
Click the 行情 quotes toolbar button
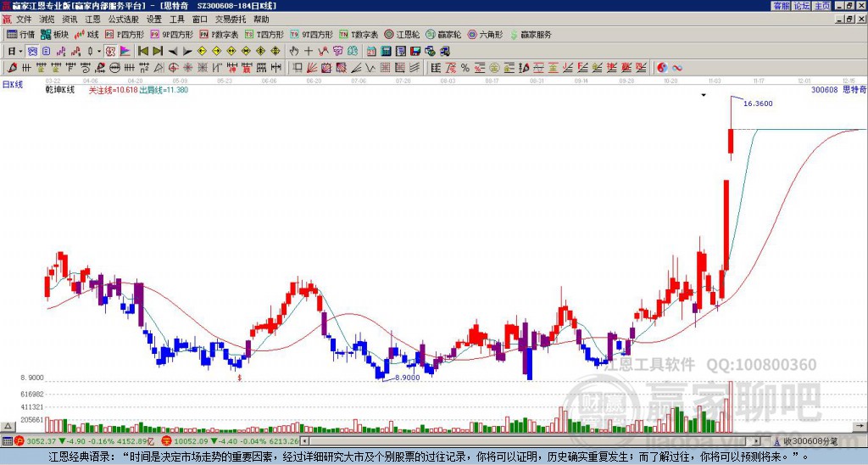tap(20, 34)
